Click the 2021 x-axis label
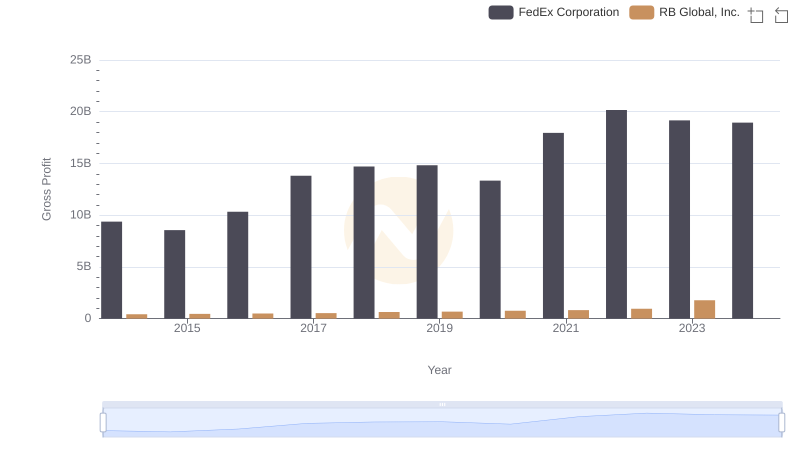800x461 pixels. click(x=566, y=328)
